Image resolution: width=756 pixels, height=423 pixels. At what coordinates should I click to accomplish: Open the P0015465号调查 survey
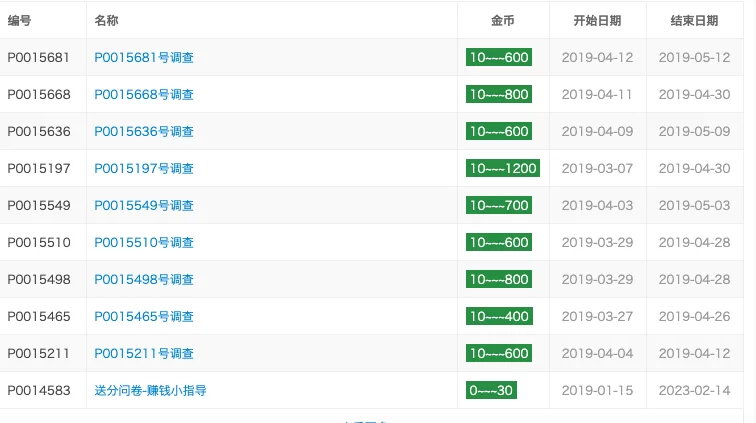coord(144,317)
